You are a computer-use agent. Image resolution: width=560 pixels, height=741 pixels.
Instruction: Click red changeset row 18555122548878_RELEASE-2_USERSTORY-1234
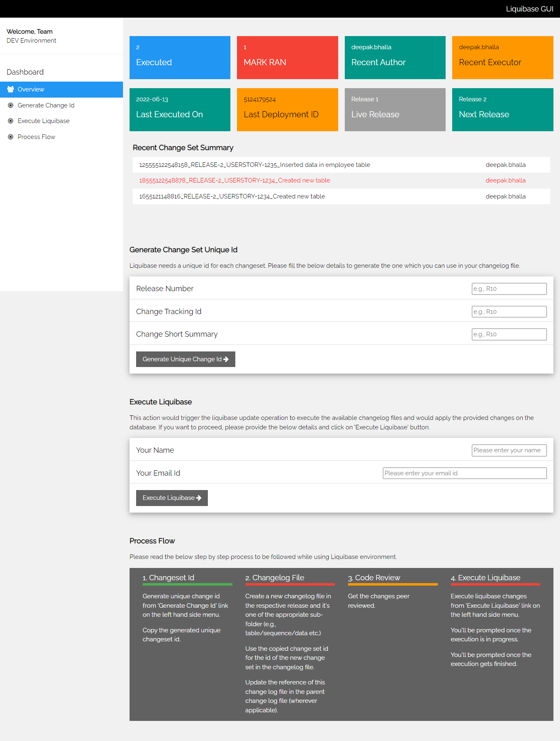tap(341, 180)
